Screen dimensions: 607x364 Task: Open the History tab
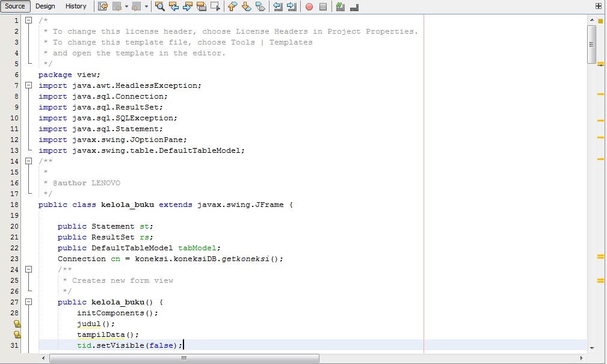click(76, 6)
